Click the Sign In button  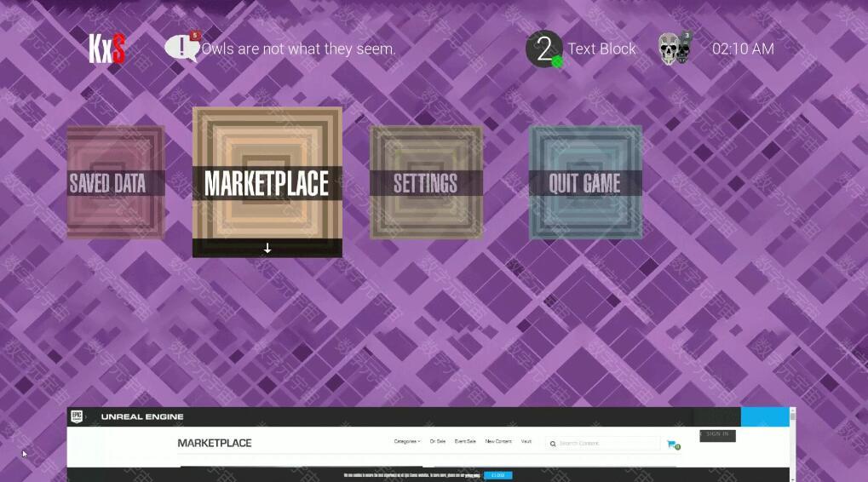pos(717,435)
